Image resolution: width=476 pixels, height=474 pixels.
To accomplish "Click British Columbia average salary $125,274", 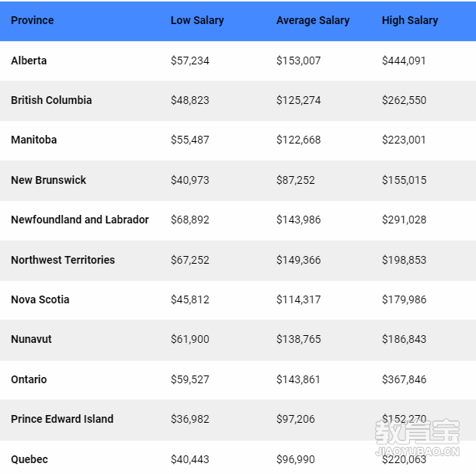I will (x=298, y=100).
